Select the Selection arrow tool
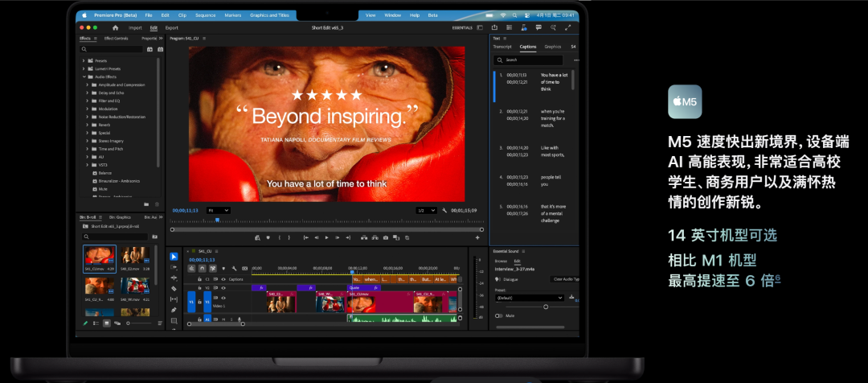The width and height of the screenshot is (868, 383). (174, 257)
